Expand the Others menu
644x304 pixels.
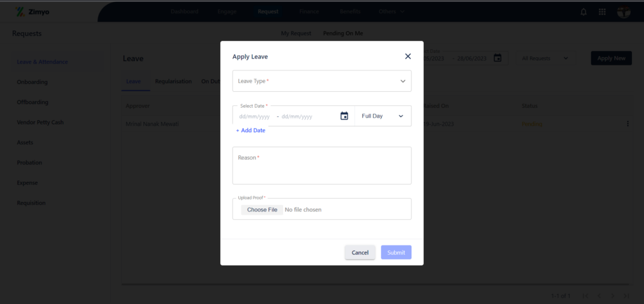tap(391, 11)
